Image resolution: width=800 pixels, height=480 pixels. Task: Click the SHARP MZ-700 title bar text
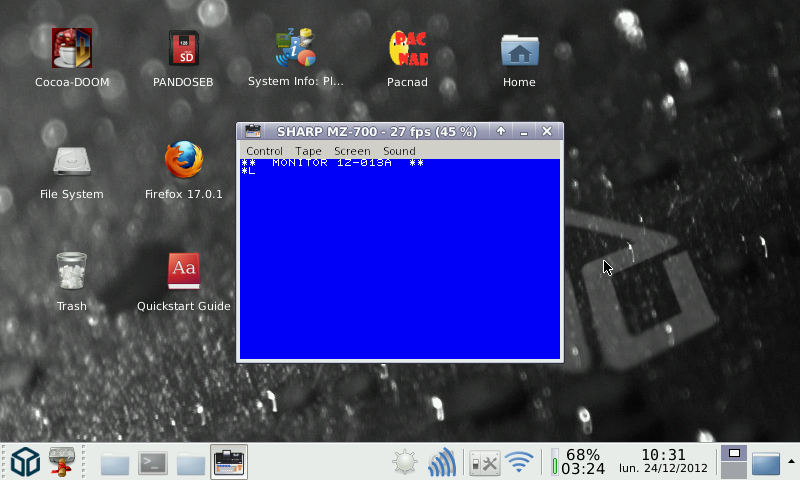coord(377,132)
